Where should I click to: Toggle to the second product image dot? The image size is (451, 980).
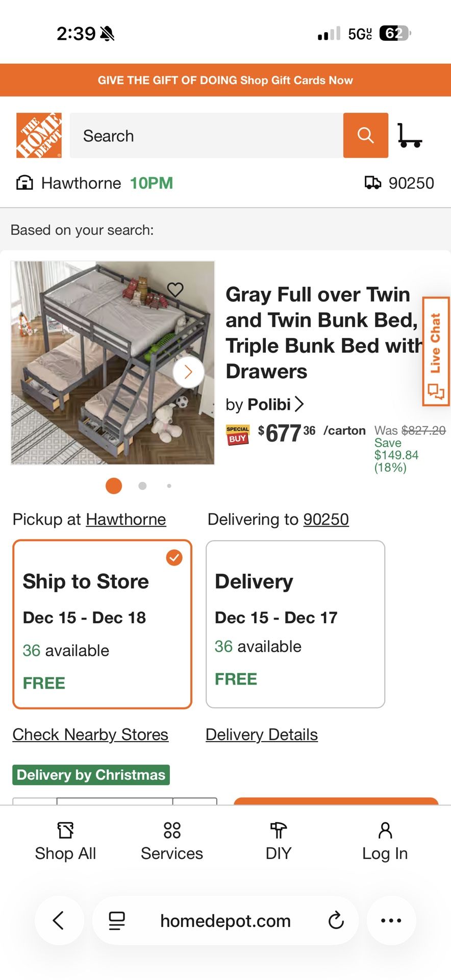click(x=142, y=486)
